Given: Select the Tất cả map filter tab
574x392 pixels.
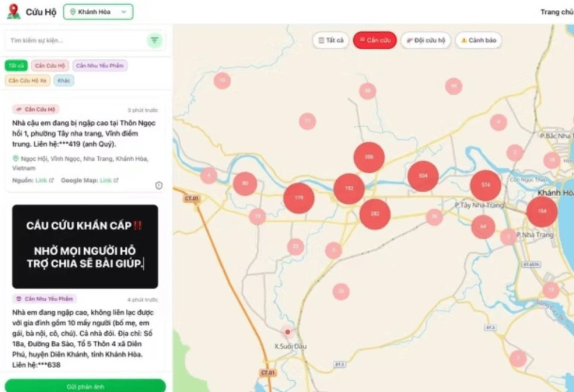Looking at the screenshot, I should [331, 41].
